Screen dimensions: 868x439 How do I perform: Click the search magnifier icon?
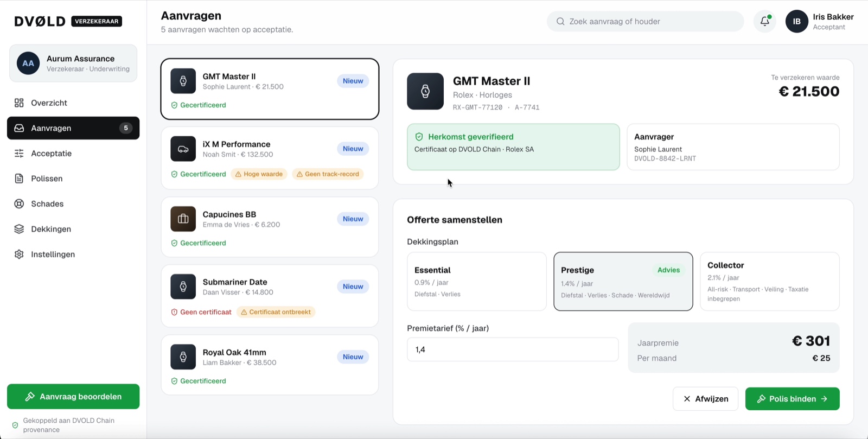click(x=560, y=21)
